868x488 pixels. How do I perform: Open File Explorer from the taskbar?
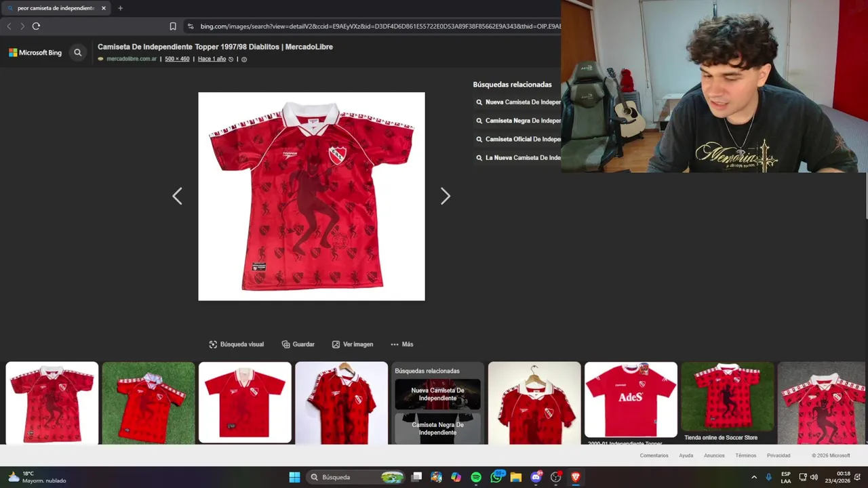pyautogui.click(x=516, y=477)
